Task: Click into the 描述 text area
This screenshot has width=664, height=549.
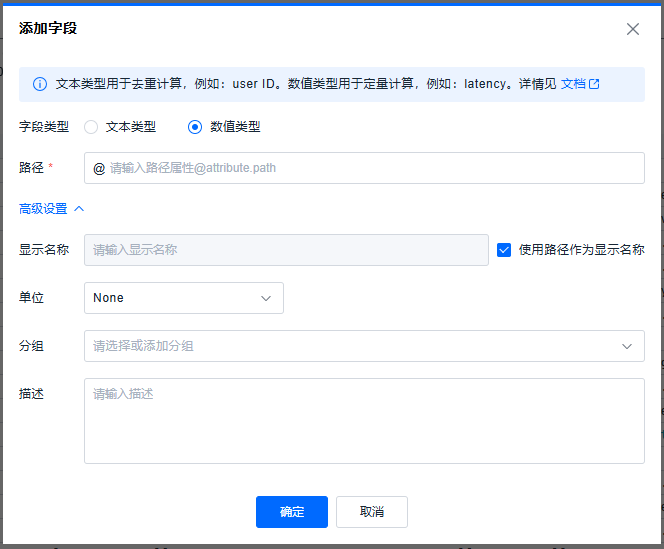Action: [x=364, y=420]
